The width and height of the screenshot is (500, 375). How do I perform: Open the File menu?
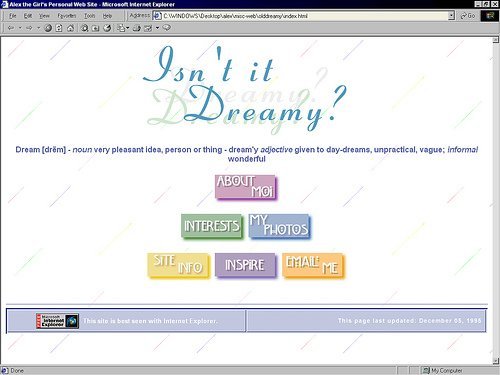click(12, 16)
